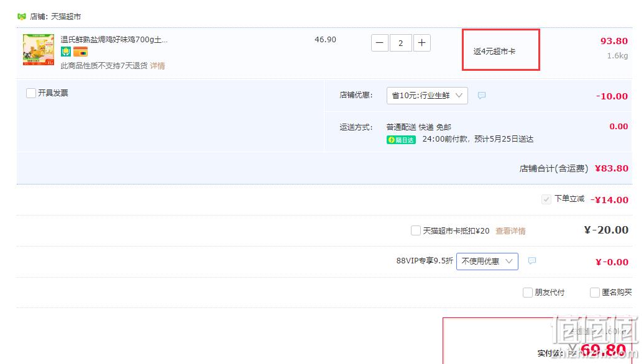Click the card deduction amount ¥-20.00
This screenshot has height=364, width=644.
pos(606,230)
